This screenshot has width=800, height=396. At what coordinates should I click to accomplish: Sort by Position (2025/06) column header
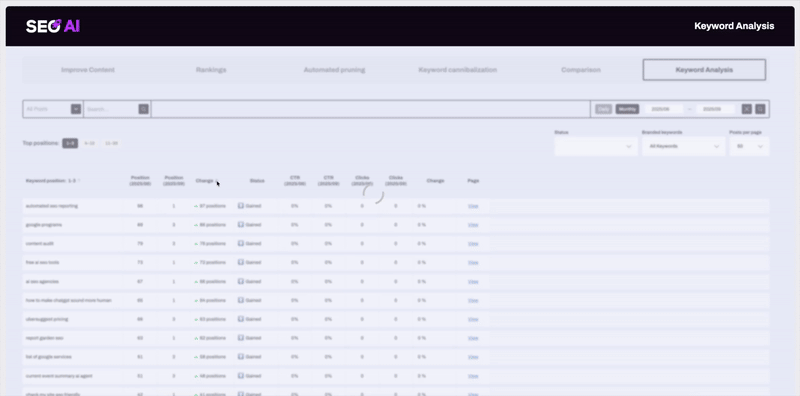click(140, 181)
